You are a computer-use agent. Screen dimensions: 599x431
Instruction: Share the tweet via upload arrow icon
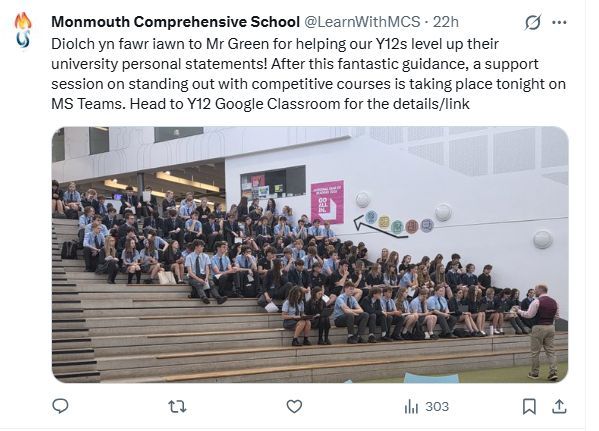coord(559,407)
